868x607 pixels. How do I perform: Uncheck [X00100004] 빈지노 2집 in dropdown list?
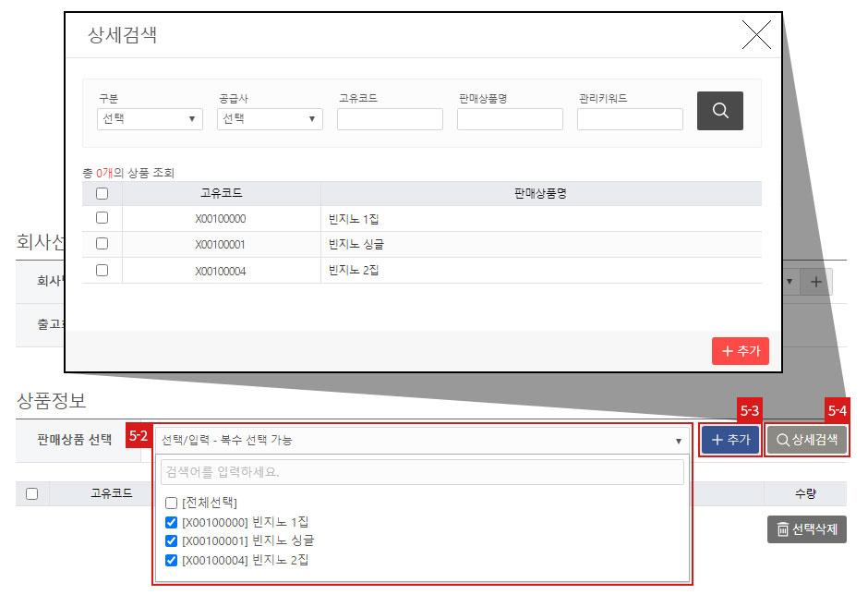(x=171, y=560)
